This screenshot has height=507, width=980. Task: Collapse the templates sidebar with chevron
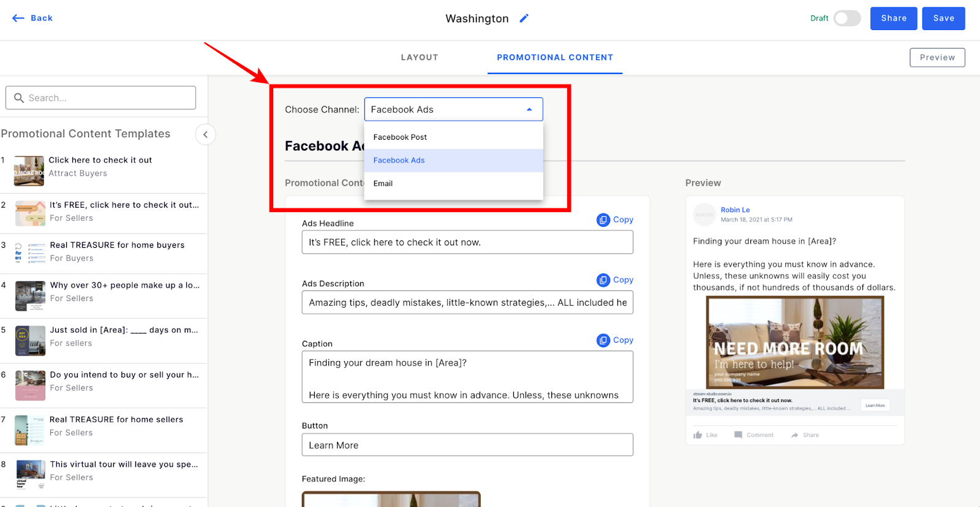206,134
